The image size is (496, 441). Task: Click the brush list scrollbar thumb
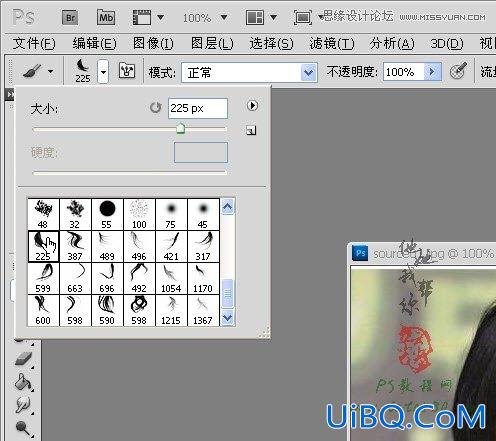pyautogui.click(x=228, y=294)
